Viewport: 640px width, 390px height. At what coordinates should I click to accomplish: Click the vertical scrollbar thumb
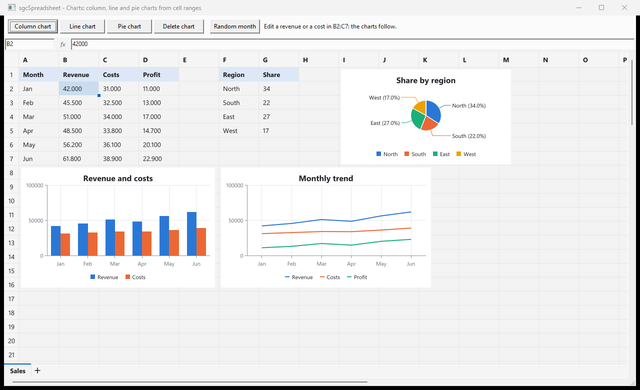pos(632,92)
